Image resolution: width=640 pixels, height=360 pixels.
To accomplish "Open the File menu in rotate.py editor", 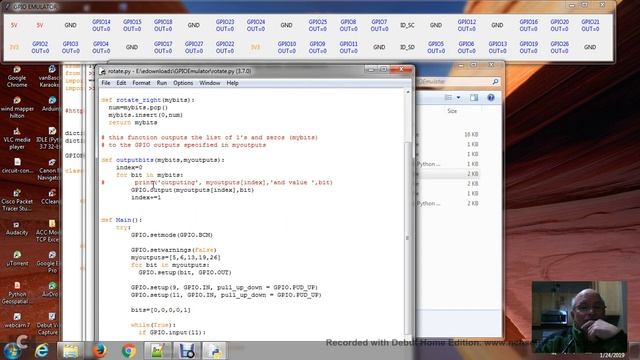I will tap(106, 83).
